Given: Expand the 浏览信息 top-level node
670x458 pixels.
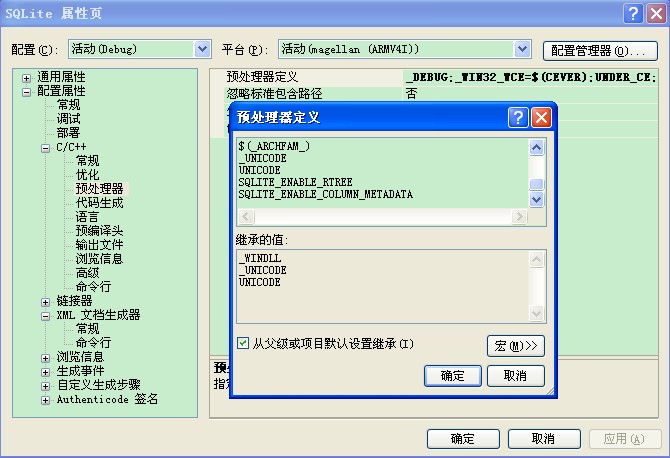Looking at the screenshot, I should [x=46, y=358].
